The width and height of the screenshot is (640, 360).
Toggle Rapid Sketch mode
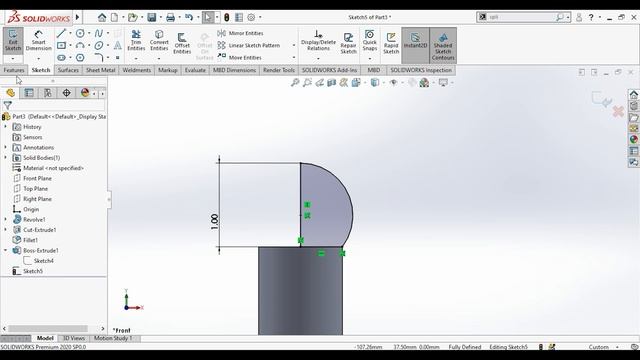pos(391,43)
